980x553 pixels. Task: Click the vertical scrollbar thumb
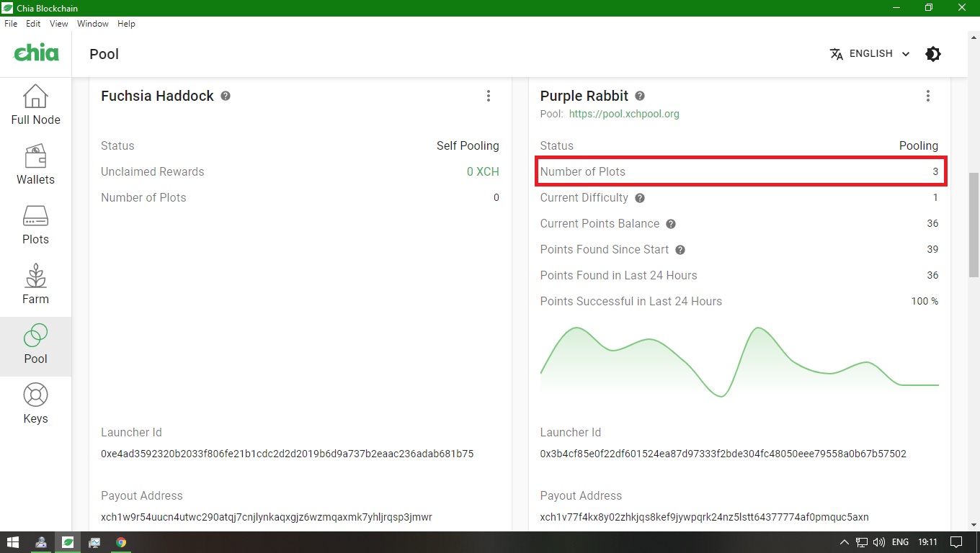pos(974,225)
